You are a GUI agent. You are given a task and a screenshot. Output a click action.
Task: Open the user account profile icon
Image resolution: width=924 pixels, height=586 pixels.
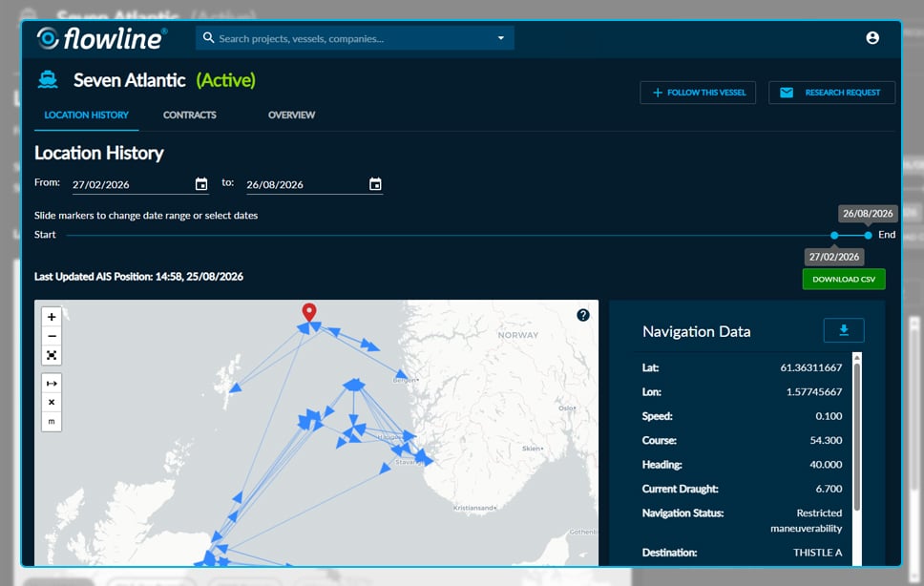872,37
